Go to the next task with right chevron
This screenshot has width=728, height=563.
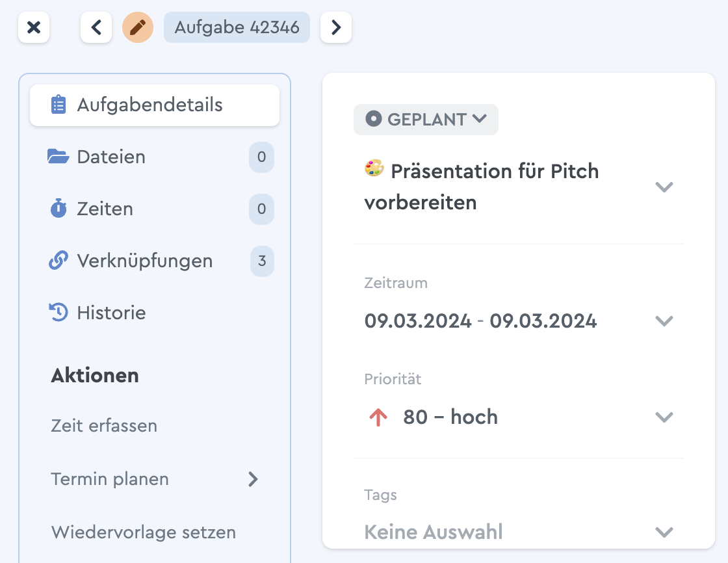tap(336, 27)
